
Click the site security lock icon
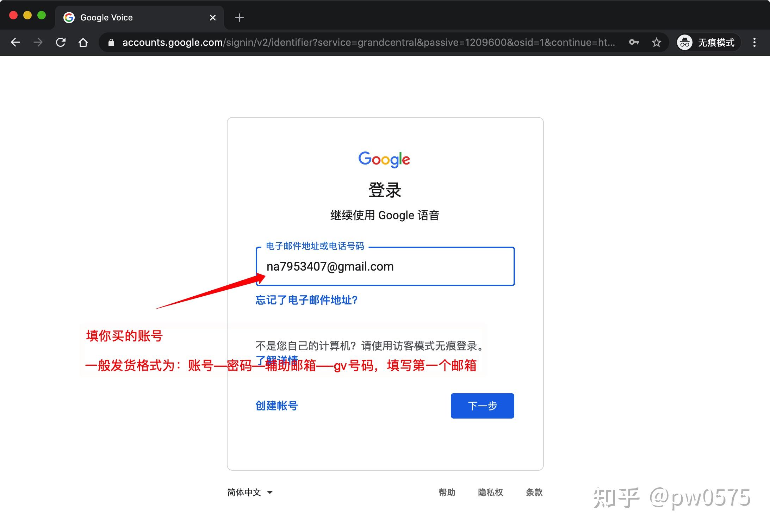coord(111,42)
